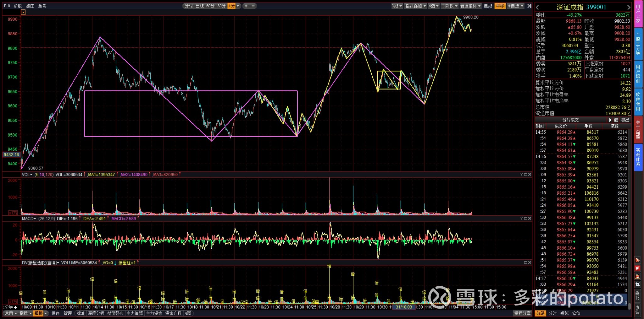
Task: Maximize the MACD indicator panel
Action: 525,218
